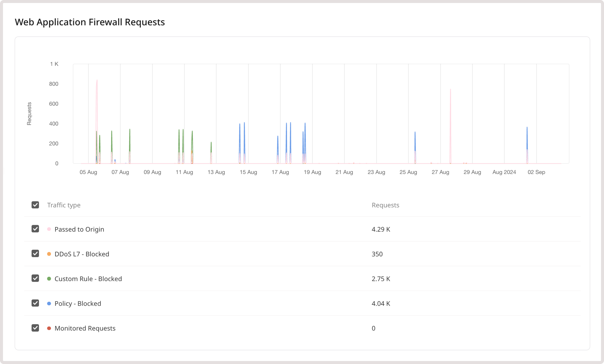
Task: Toggle the Passed to Origin checkbox
Action: (35, 229)
